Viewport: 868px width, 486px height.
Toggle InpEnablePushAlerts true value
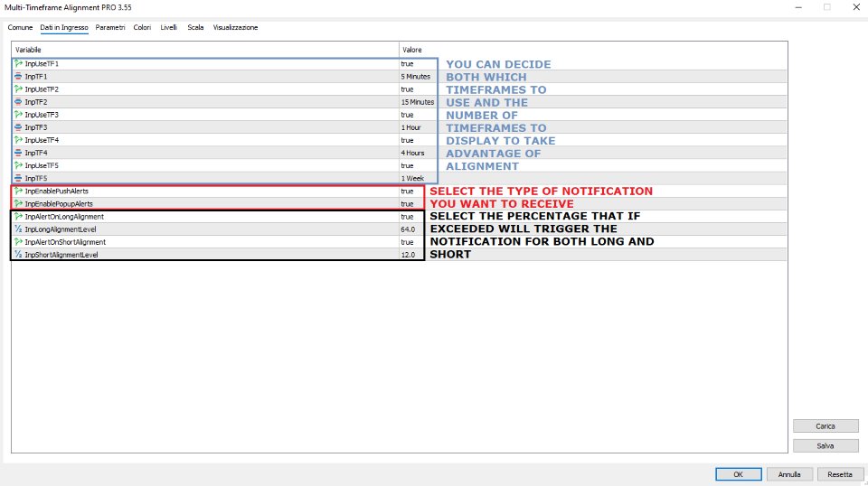408,191
